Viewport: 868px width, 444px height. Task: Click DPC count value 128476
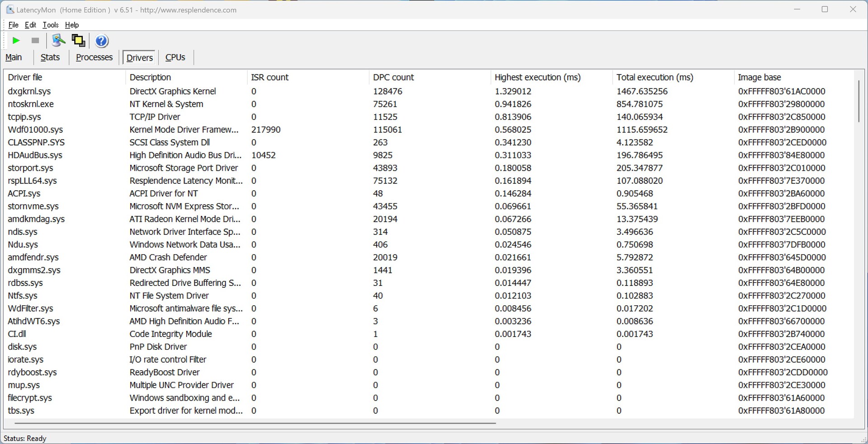tap(387, 91)
